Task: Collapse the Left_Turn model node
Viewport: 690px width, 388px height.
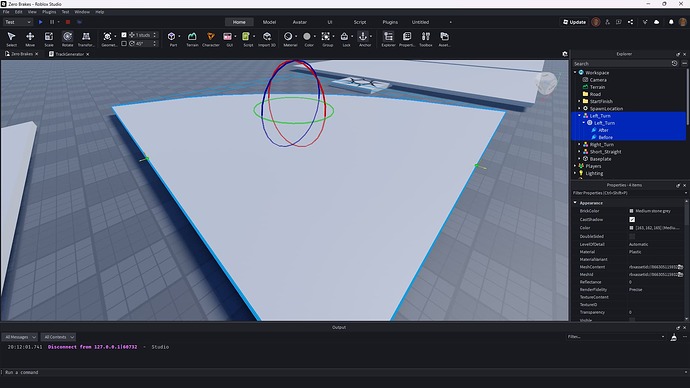Action: click(x=580, y=116)
